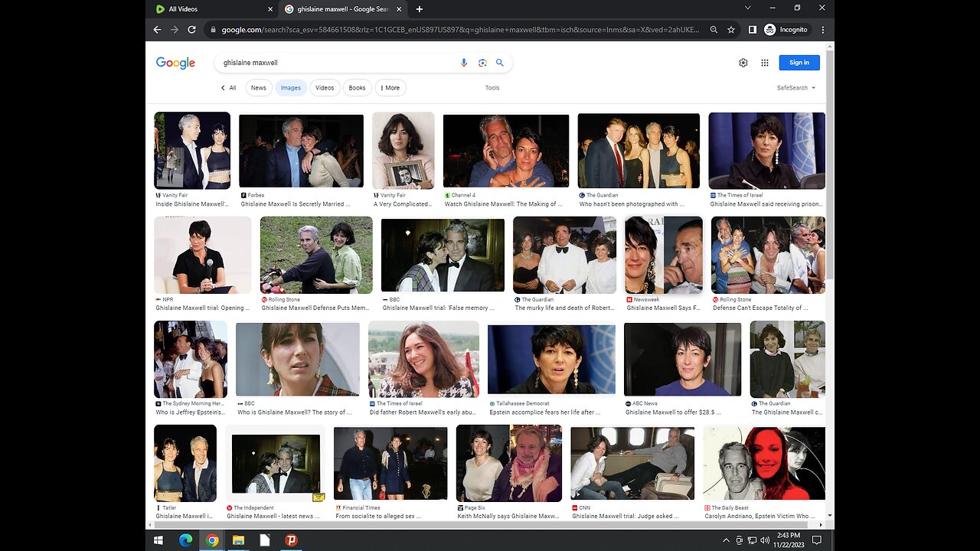980x551 pixels.
Task: Go back to All search results
Action: coord(229,88)
